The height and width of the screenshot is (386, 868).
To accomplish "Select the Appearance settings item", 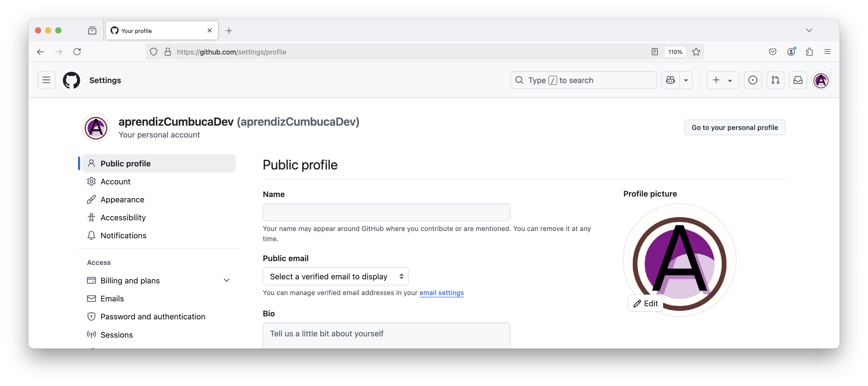I will pyautogui.click(x=122, y=199).
